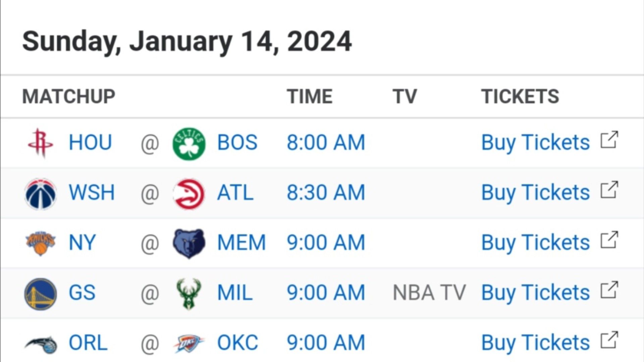Open the MIL team link

pos(234,293)
